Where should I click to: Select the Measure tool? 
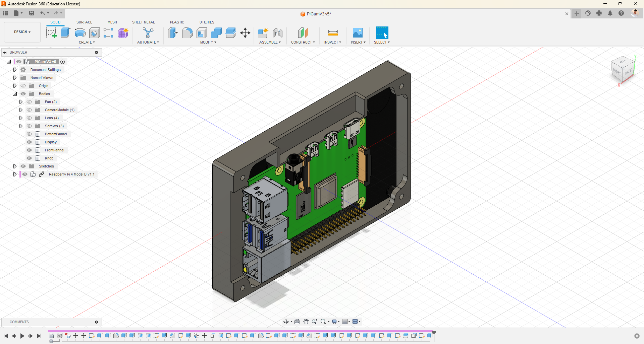click(333, 33)
